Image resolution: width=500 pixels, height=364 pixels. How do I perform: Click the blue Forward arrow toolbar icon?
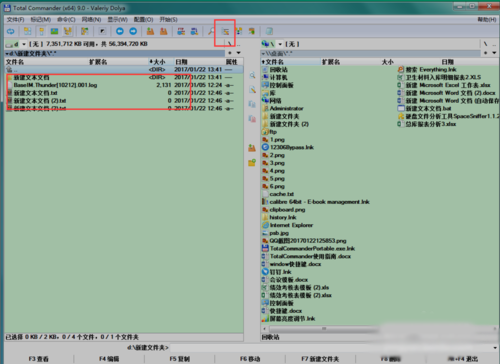[133, 31]
